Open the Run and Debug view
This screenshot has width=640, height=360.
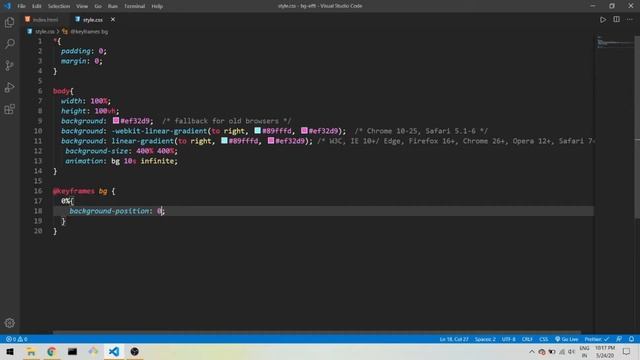9,87
